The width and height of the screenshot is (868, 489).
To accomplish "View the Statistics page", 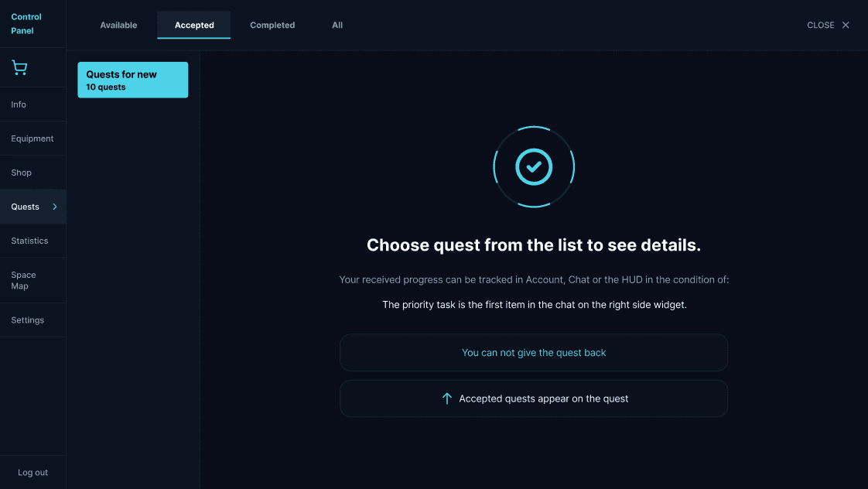I will 32,241.
